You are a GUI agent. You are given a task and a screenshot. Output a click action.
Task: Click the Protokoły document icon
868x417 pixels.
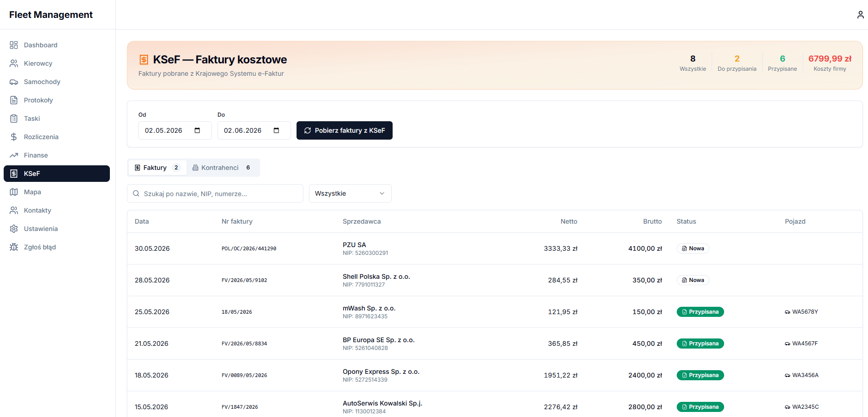pos(14,100)
